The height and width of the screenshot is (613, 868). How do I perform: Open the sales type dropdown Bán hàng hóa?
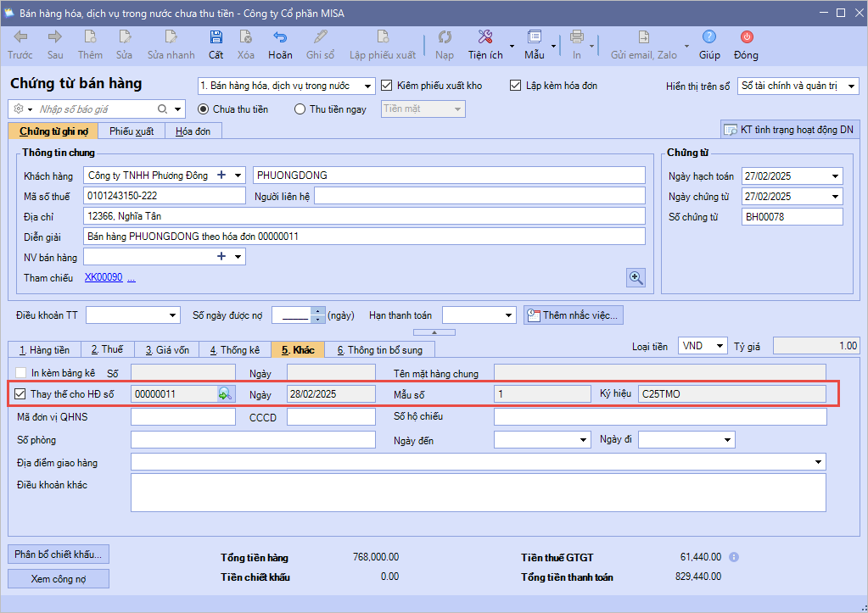pyautogui.click(x=367, y=86)
